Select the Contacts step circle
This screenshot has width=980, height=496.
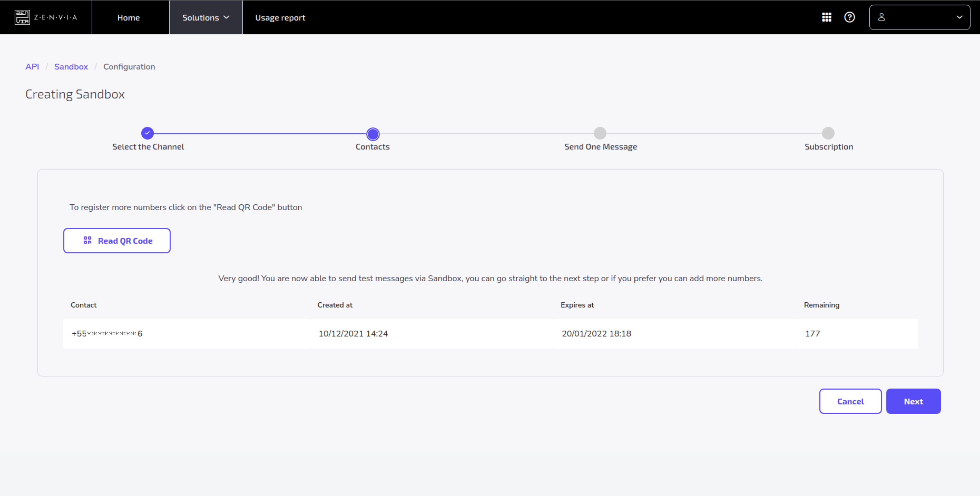point(373,134)
